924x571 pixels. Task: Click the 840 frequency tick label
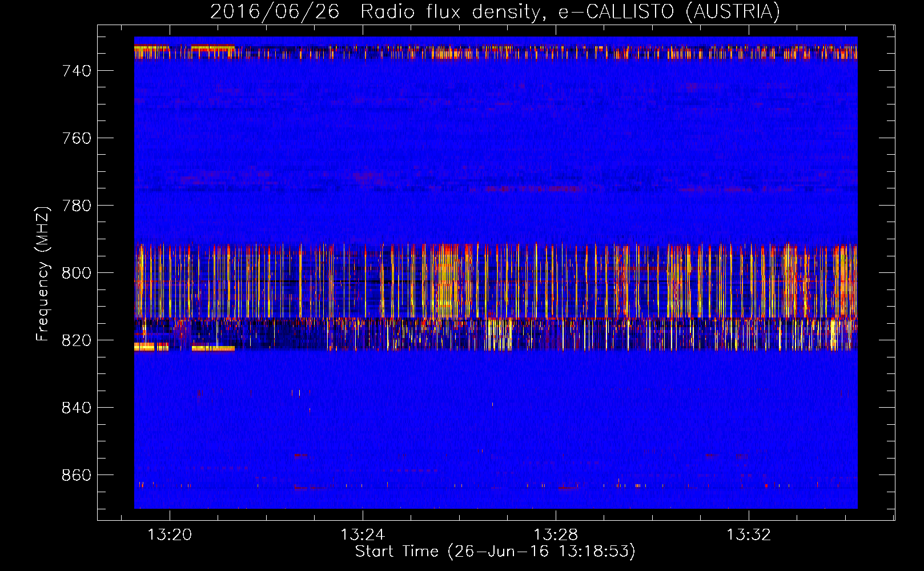point(77,408)
